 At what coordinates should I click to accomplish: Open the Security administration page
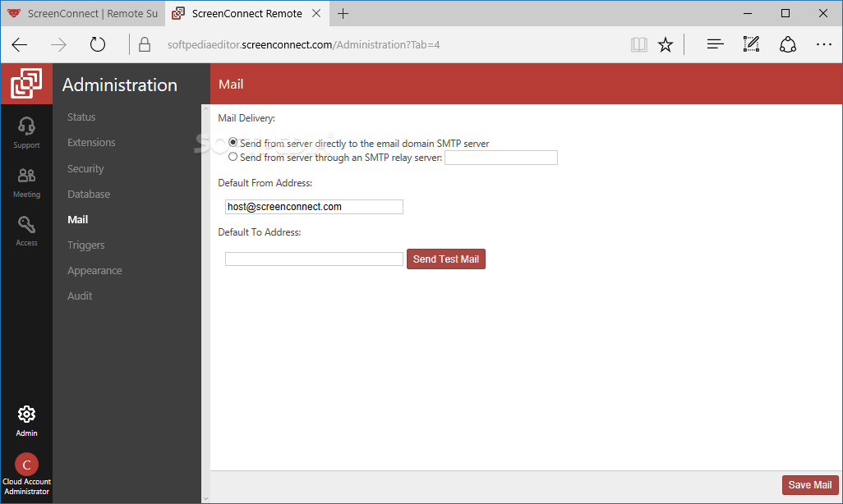click(85, 169)
